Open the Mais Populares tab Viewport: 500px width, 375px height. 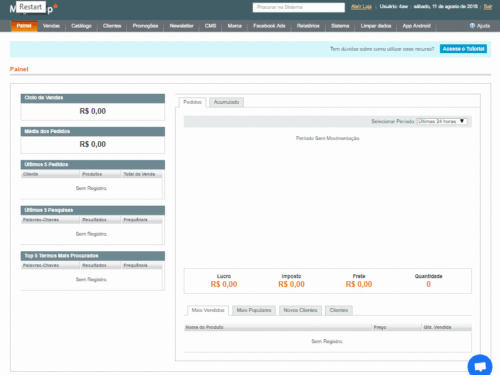[254, 310]
